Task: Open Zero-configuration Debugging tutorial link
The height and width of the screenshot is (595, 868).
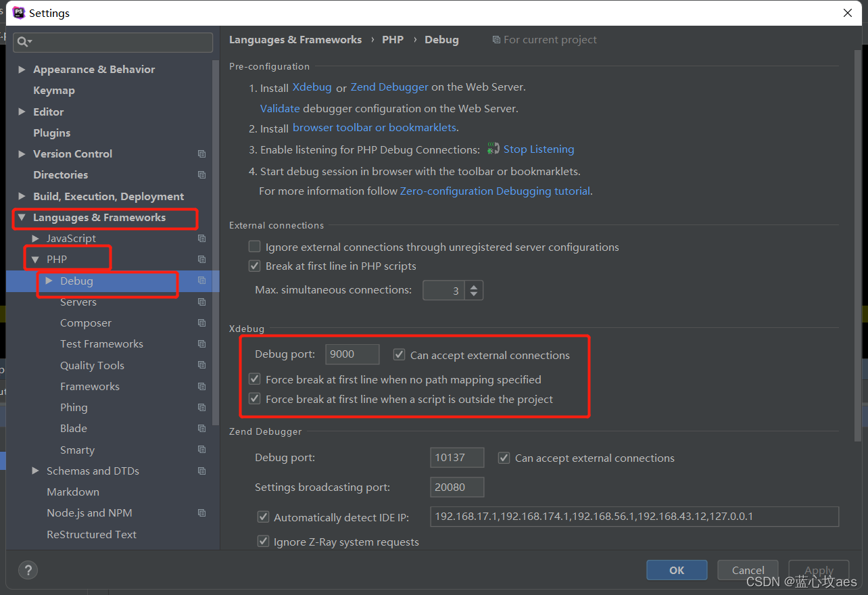Action: click(496, 191)
